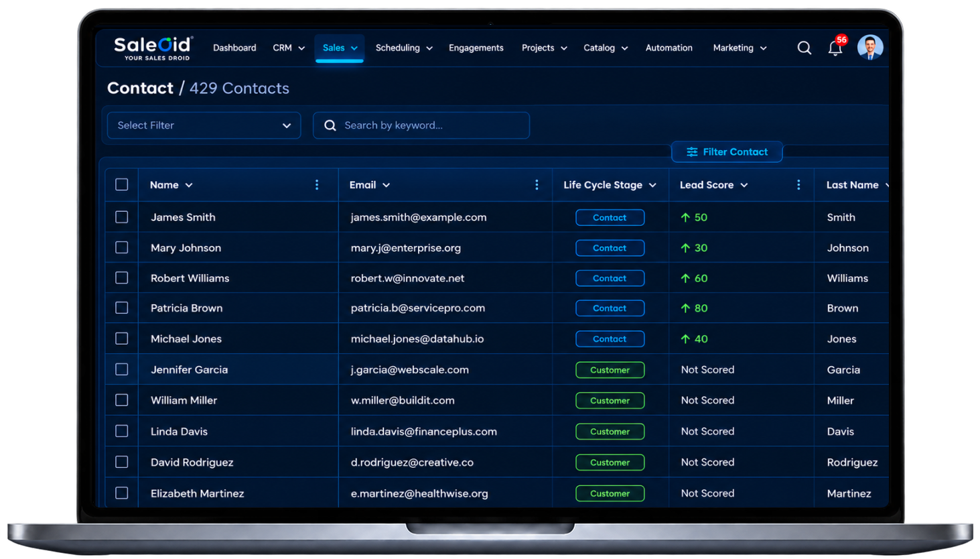Open the Automation menu item
Screen dimensions: 980x559
(x=669, y=48)
